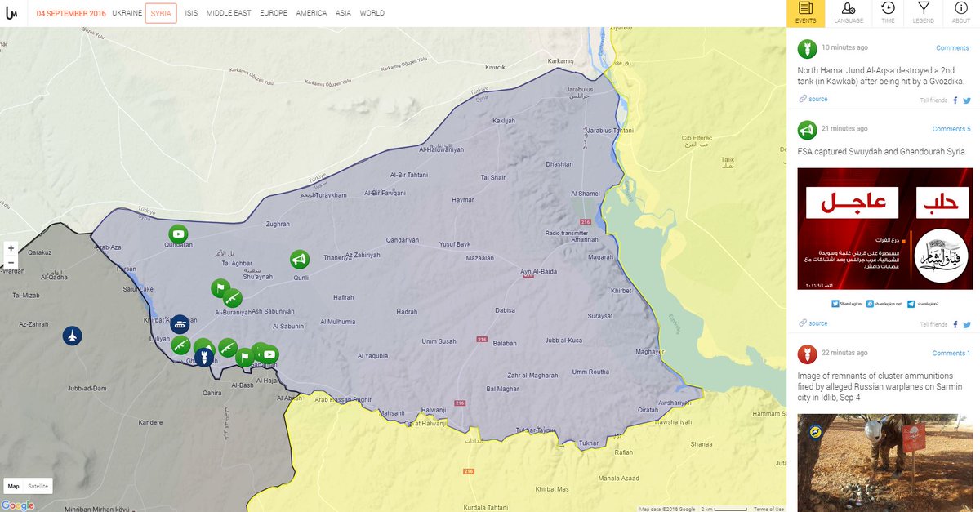Click the Karkamış town label on map
Viewport: 980px width, 512px height.
coord(561,61)
